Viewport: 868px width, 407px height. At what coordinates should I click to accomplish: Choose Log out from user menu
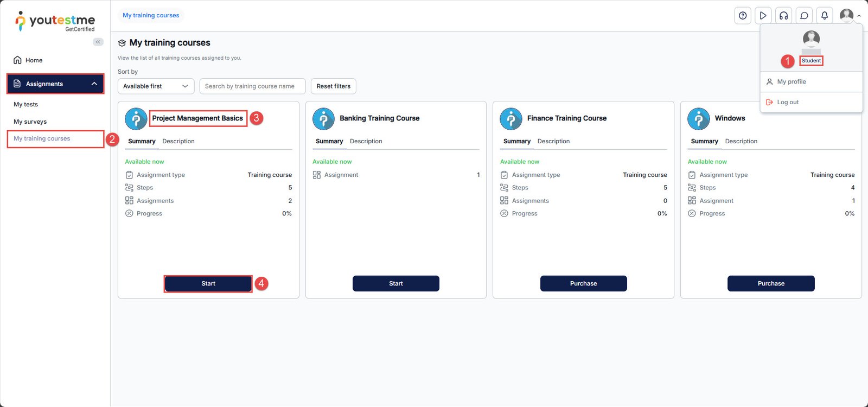pyautogui.click(x=788, y=102)
